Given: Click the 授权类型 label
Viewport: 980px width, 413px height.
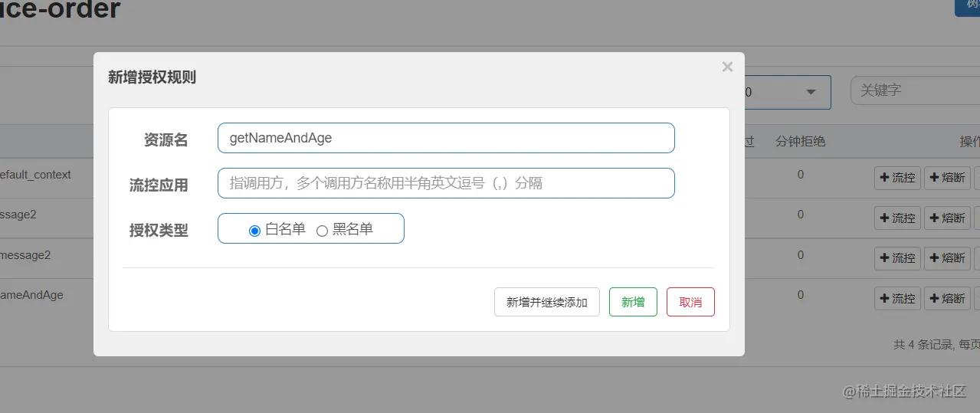Looking at the screenshot, I should (x=159, y=230).
